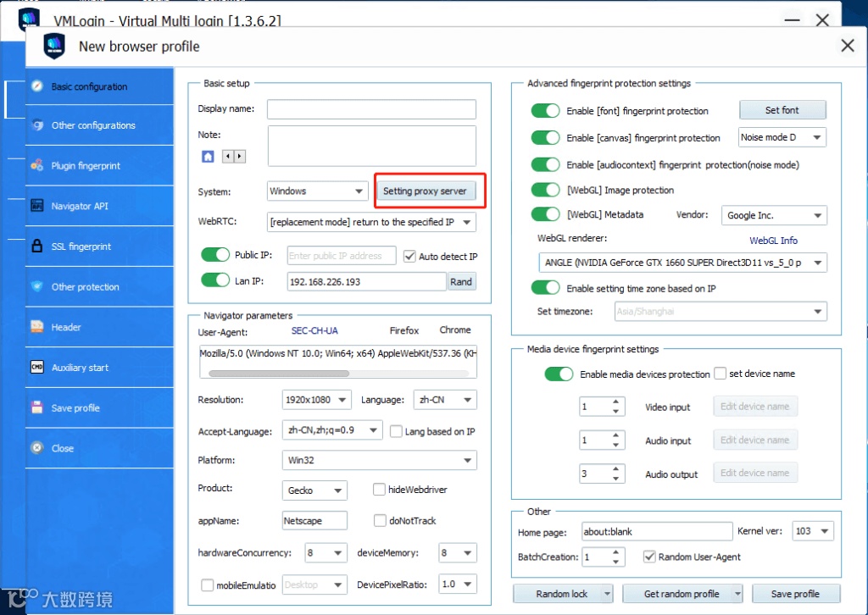The image size is (868, 615).
Task: Click the Other configurations sidebar icon
Action: point(37,125)
